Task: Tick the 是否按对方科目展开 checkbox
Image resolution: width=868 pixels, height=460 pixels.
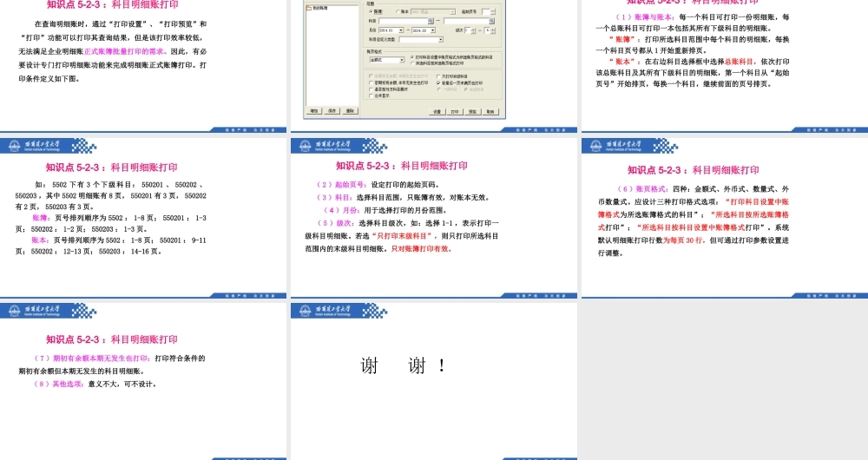Action: coord(371,89)
